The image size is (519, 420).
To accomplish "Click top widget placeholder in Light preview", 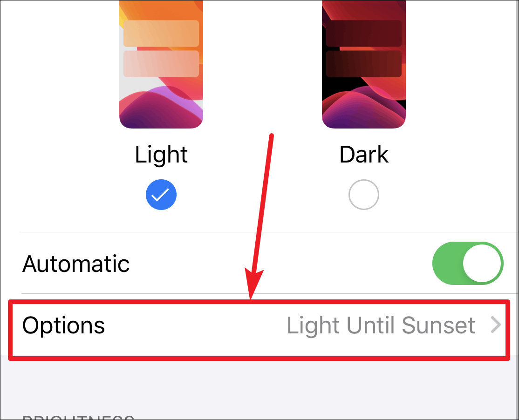I will [x=161, y=34].
